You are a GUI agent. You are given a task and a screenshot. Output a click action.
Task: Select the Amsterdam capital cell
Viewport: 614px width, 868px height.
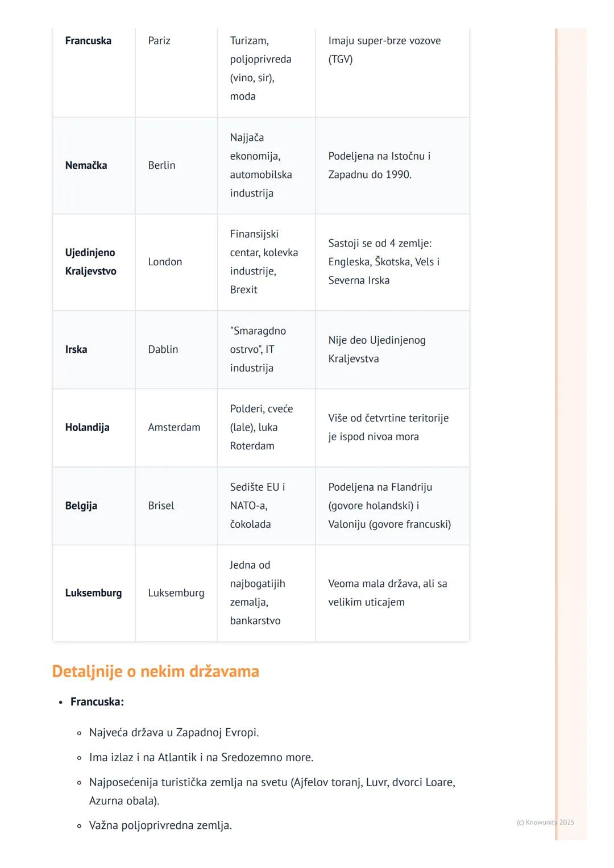click(174, 427)
